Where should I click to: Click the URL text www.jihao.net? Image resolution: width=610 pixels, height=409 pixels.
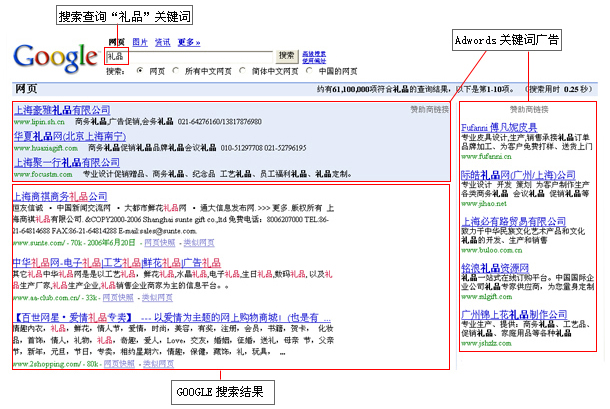coord(484,204)
